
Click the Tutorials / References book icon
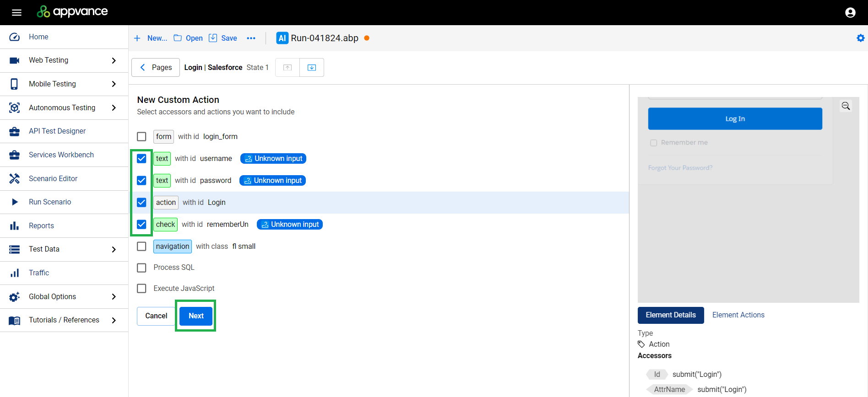(15, 321)
